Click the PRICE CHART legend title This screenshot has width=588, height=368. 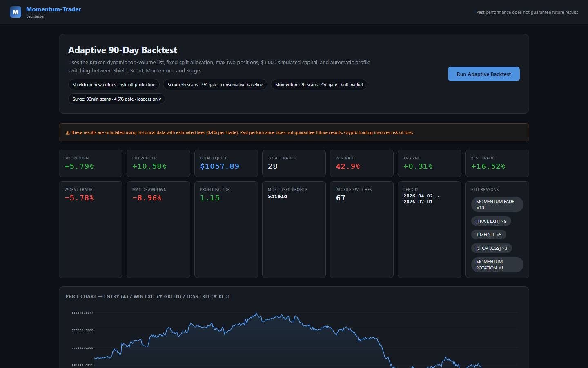coord(147,296)
